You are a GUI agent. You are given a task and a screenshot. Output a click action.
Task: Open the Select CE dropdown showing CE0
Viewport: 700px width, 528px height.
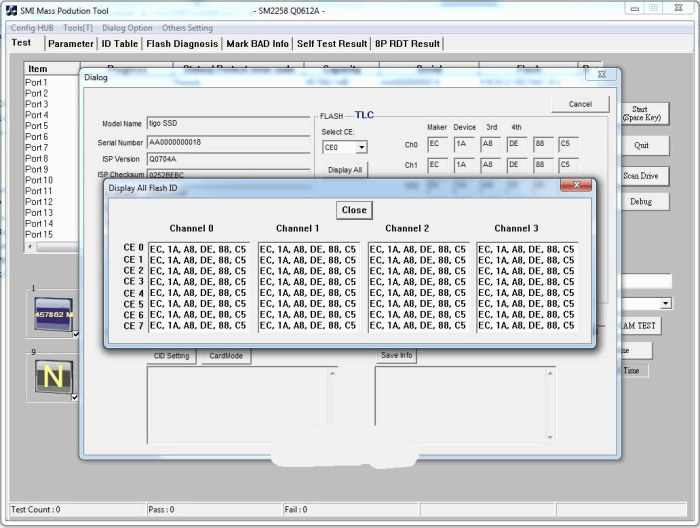coord(344,147)
